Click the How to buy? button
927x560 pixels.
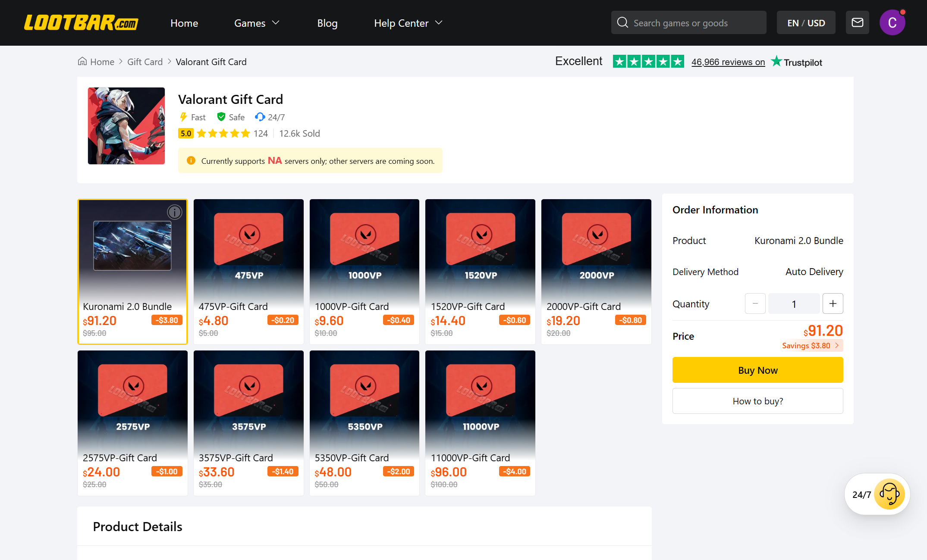pyautogui.click(x=758, y=401)
